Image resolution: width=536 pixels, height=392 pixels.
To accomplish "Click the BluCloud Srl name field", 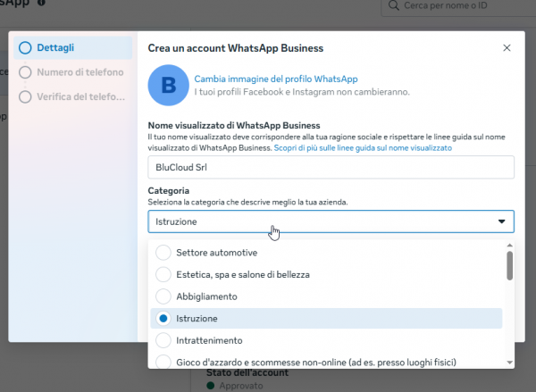I will (x=331, y=167).
